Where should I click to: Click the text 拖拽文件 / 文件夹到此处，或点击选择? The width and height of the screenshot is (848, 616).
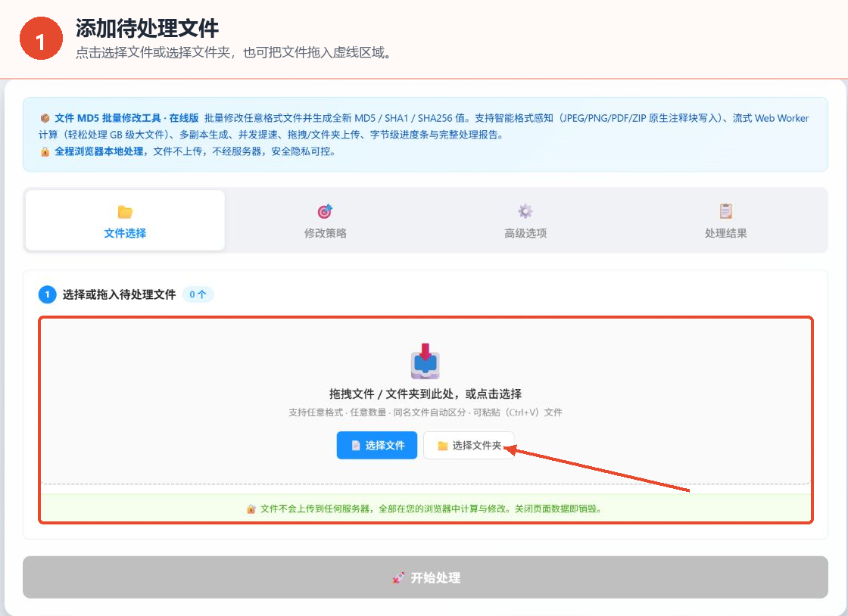click(425, 394)
